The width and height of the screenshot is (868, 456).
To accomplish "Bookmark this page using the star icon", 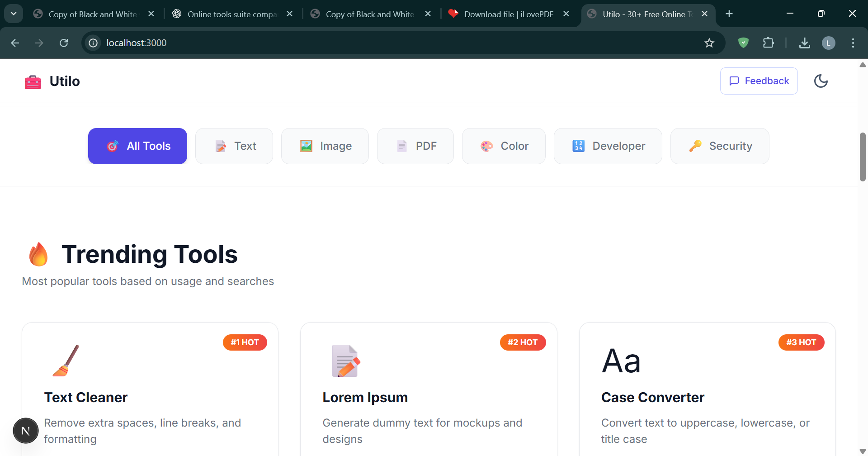I will pos(709,43).
